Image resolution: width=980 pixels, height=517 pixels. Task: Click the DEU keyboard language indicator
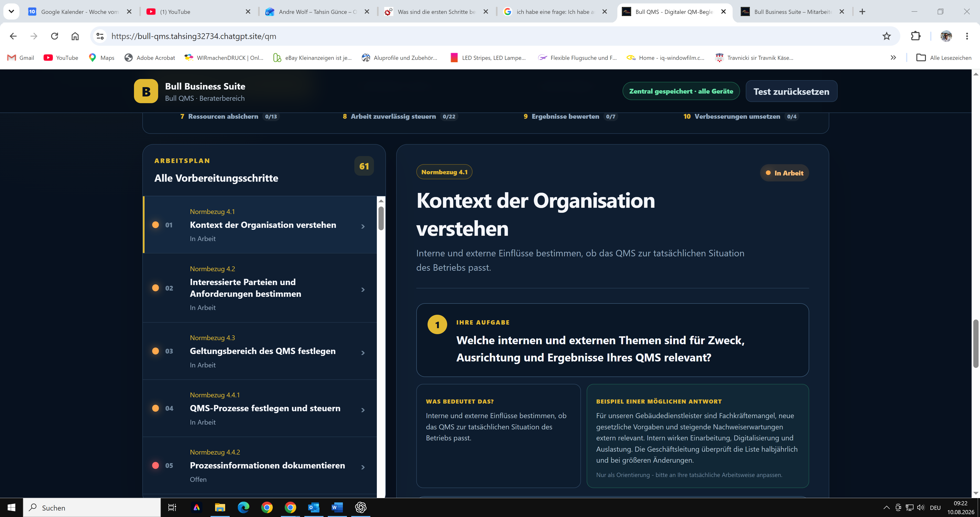pos(935,507)
